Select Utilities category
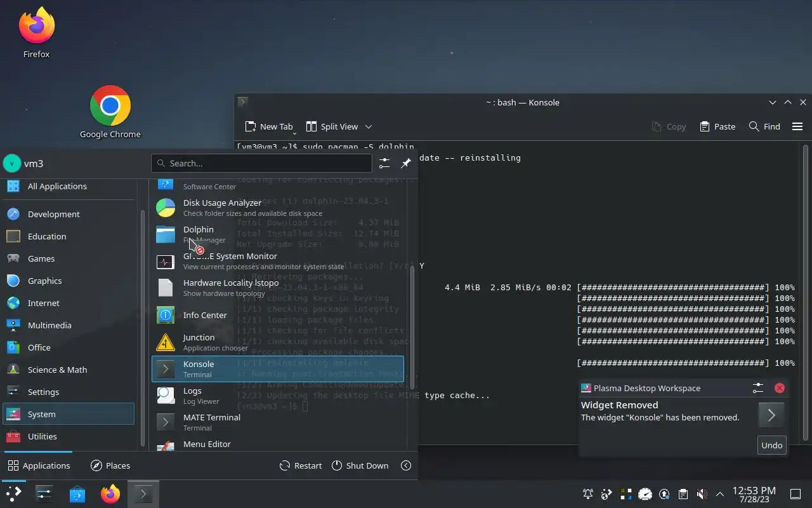The image size is (812, 508). point(69,436)
